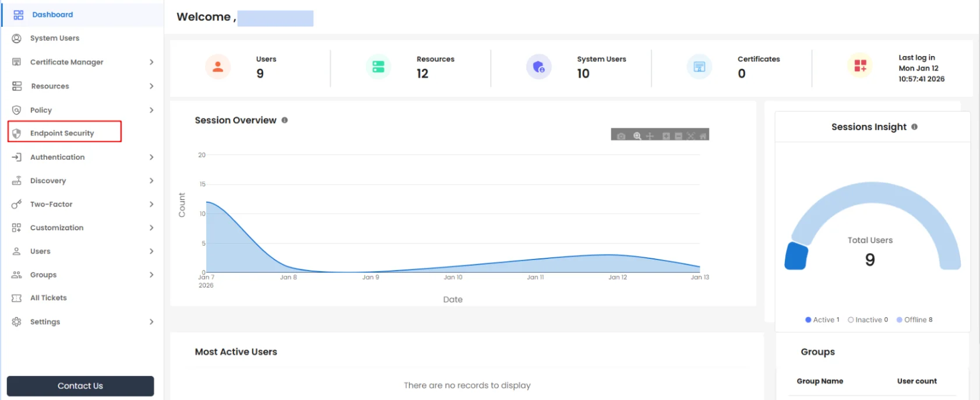Select the chart pan tool

pos(650,136)
